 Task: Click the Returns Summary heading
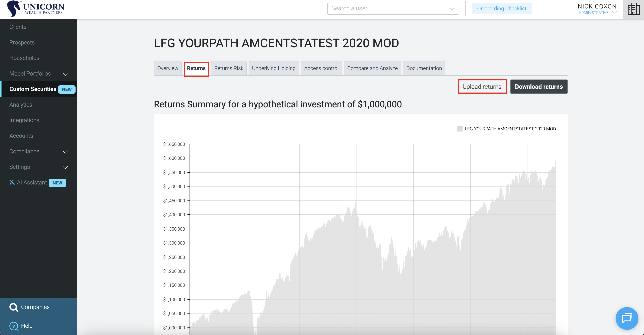coord(278,104)
